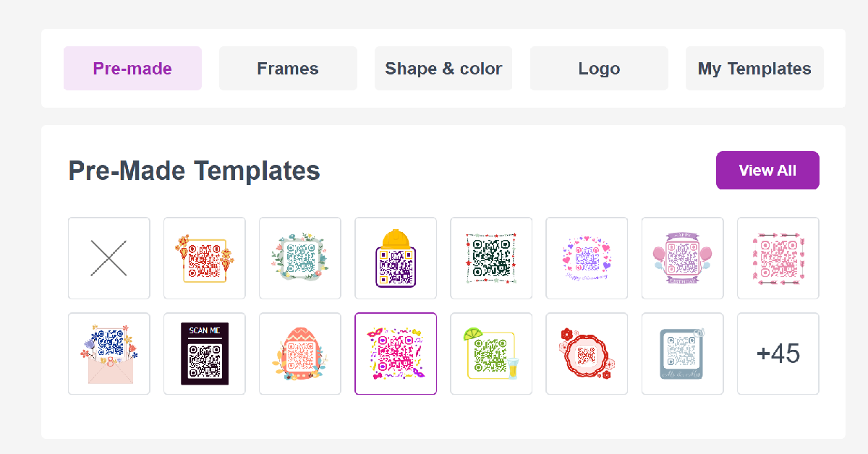
Task: Open the Shape & color tab
Action: [443, 69]
